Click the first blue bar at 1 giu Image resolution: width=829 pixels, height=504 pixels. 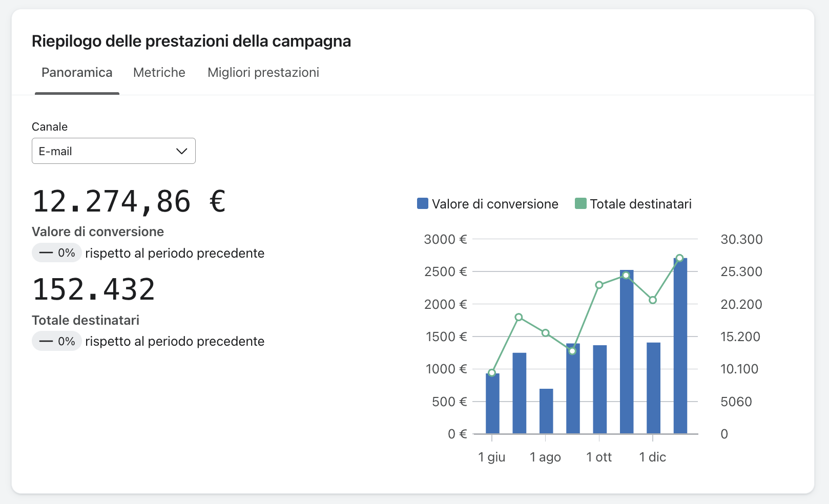click(x=492, y=404)
